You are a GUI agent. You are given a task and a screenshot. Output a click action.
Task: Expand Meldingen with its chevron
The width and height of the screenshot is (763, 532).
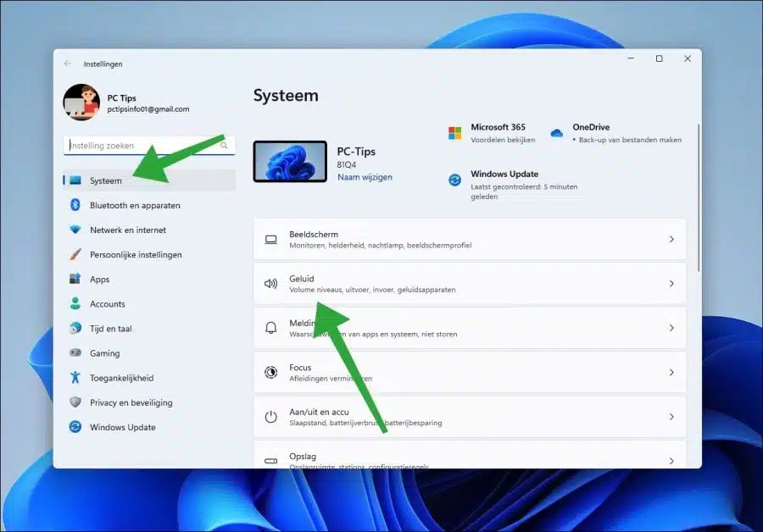tap(671, 328)
